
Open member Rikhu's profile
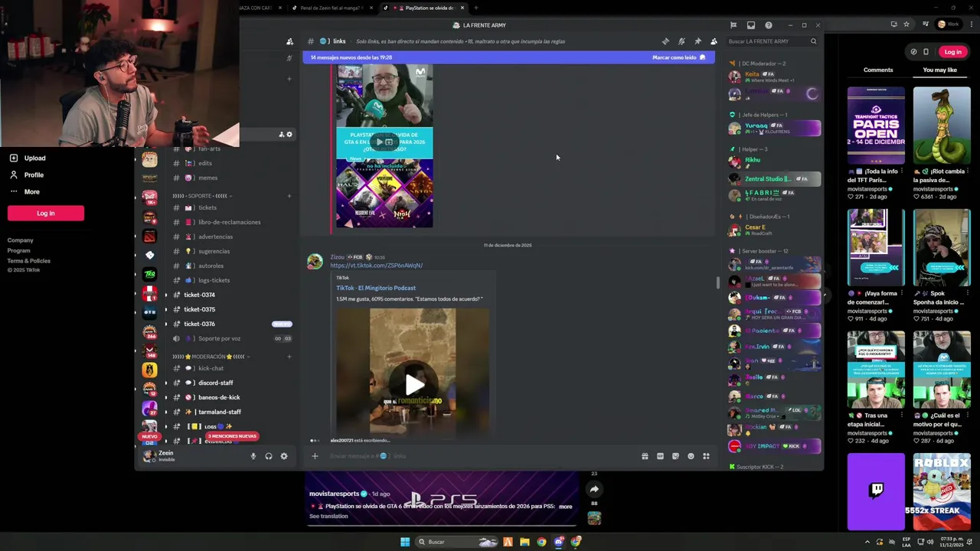(x=773, y=162)
